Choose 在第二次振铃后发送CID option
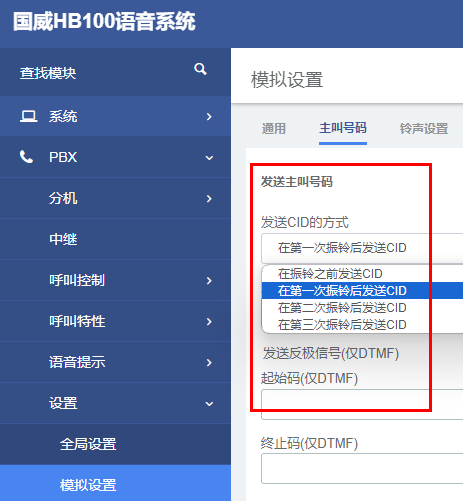Screen dimensions: 463x501 coord(362,308)
